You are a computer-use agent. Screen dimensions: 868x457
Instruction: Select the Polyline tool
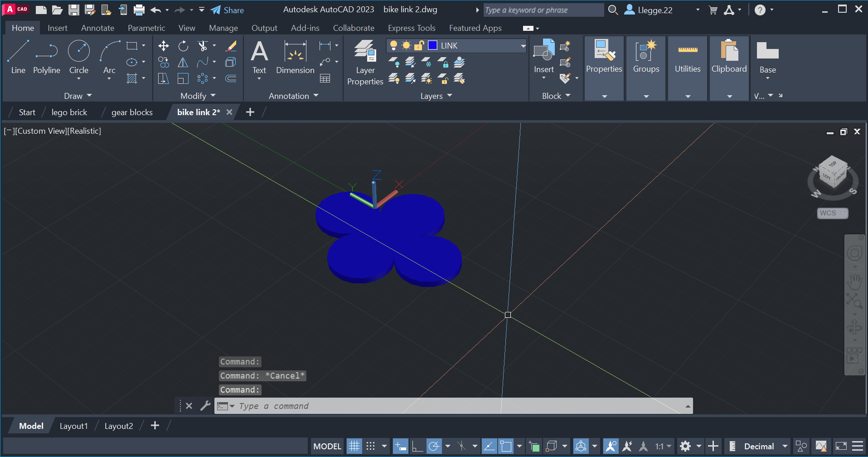tap(47, 57)
